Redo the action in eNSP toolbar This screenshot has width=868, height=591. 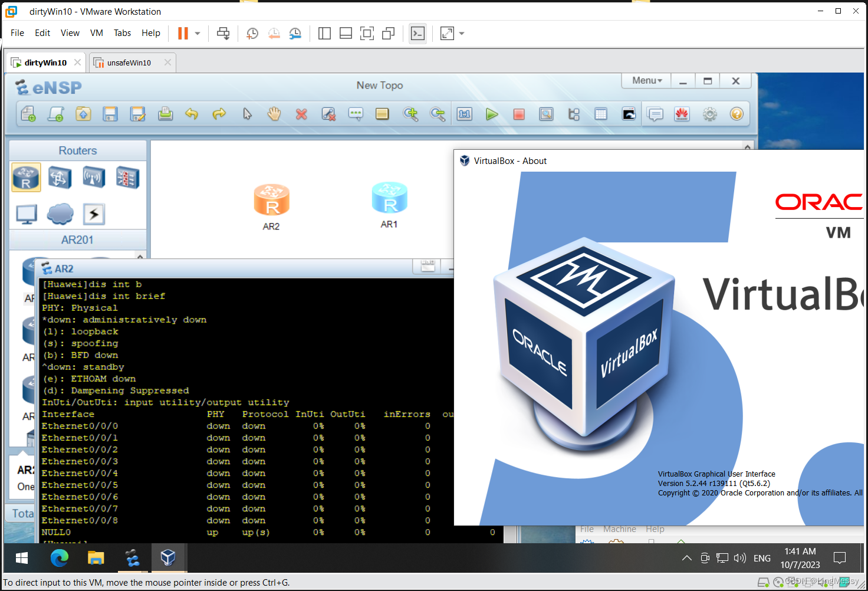pos(219,114)
